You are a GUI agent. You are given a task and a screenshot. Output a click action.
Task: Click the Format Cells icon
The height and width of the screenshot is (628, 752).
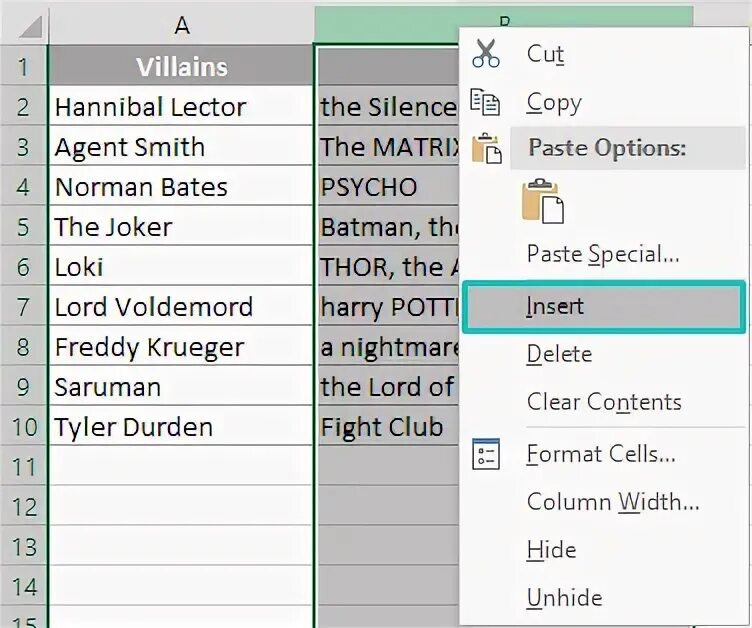tap(486, 454)
